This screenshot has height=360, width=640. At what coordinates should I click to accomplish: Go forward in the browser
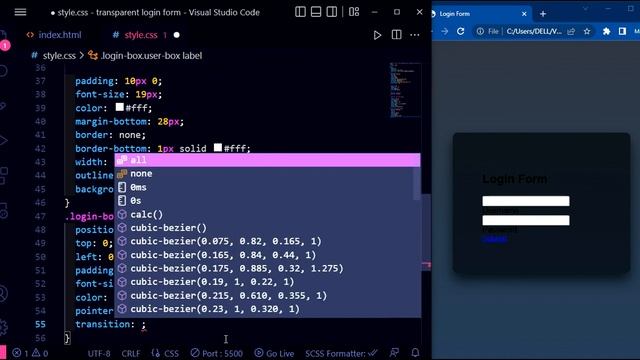(444, 31)
